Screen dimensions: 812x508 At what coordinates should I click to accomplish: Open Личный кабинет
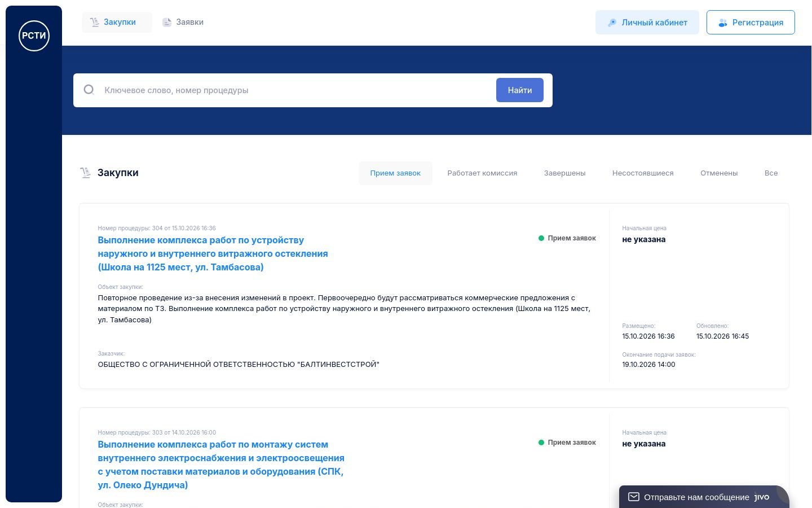pos(647,23)
